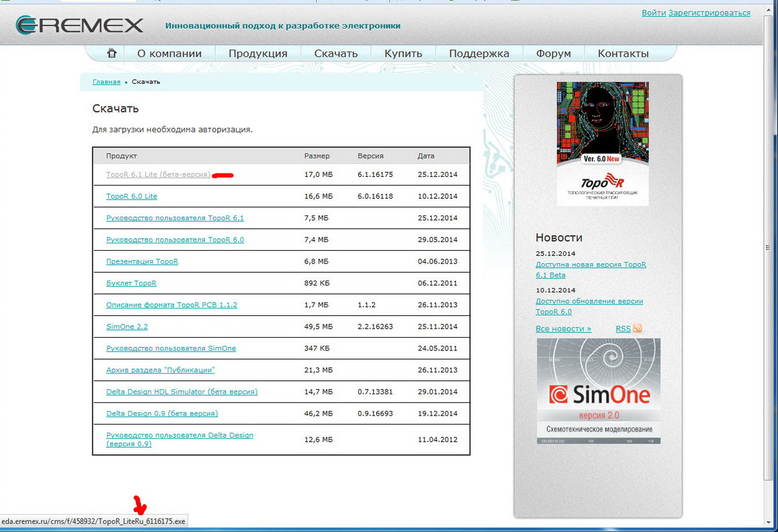Download TopoR 6.1 Lite beta version
The width and height of the screenshot is (778, 532).
pos(158,175)
